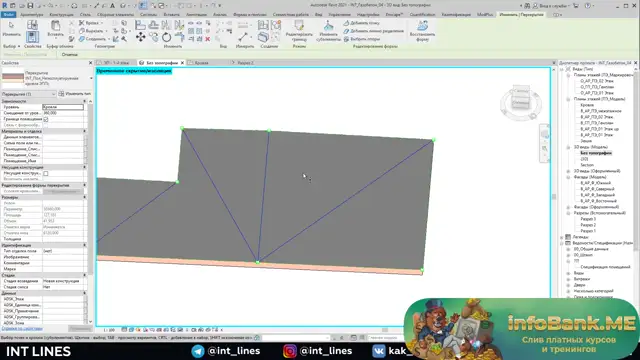This screenshot has height=360, width=640.
Task: Open the Paste clipboard tool
Action: 56,29
